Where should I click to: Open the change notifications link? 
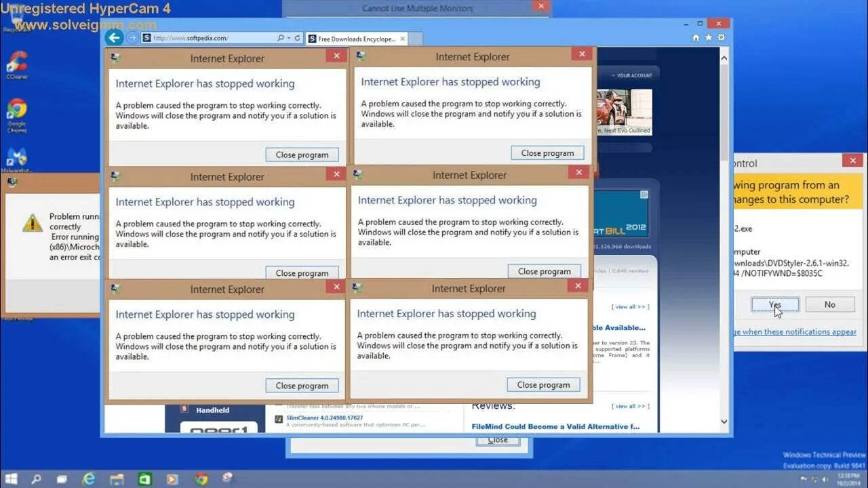795,332
